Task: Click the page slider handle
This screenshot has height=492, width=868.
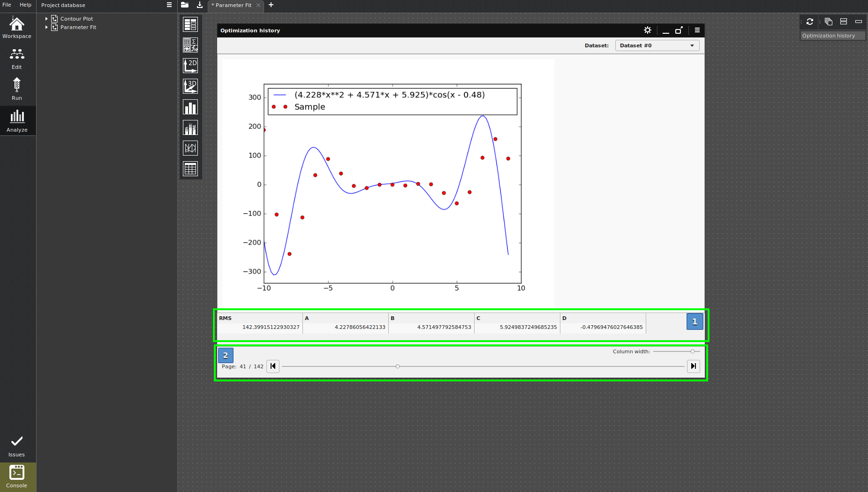Action: (398, 366)
